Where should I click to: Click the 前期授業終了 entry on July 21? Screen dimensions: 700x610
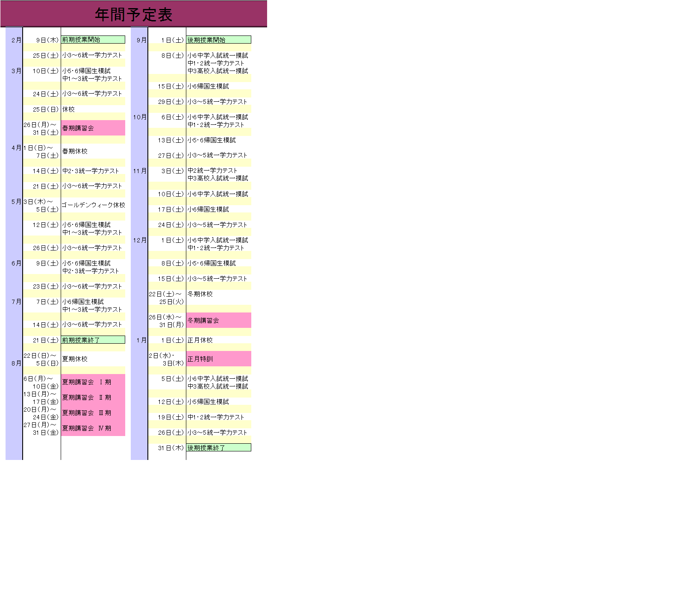click(93, 340)
